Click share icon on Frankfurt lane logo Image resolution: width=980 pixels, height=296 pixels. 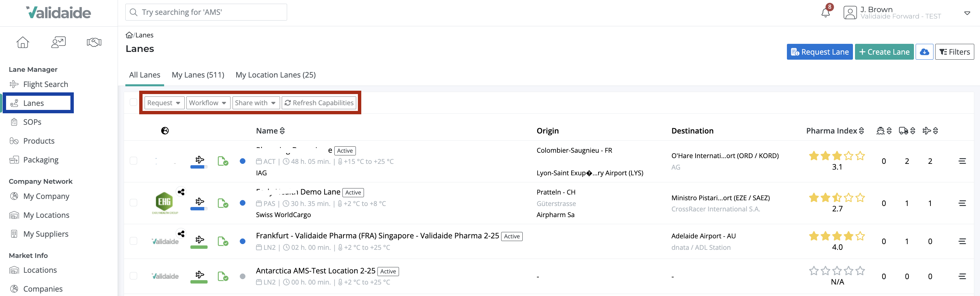(x=181, y=234)
